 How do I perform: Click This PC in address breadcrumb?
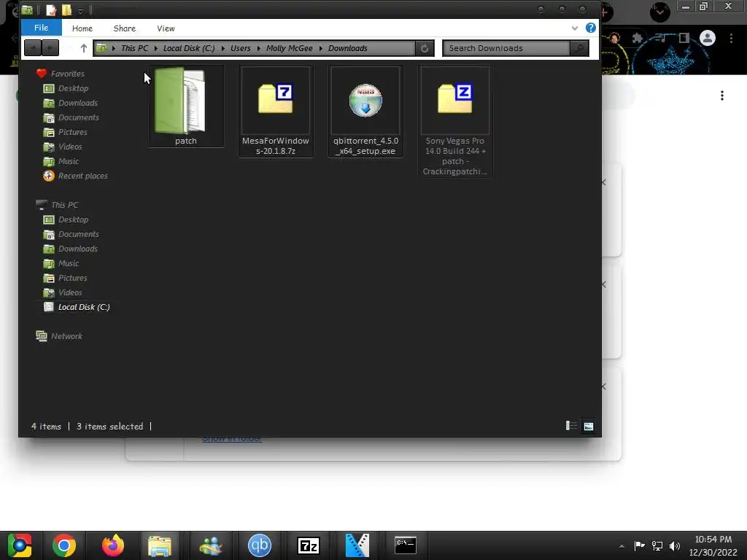pos(134,48)
